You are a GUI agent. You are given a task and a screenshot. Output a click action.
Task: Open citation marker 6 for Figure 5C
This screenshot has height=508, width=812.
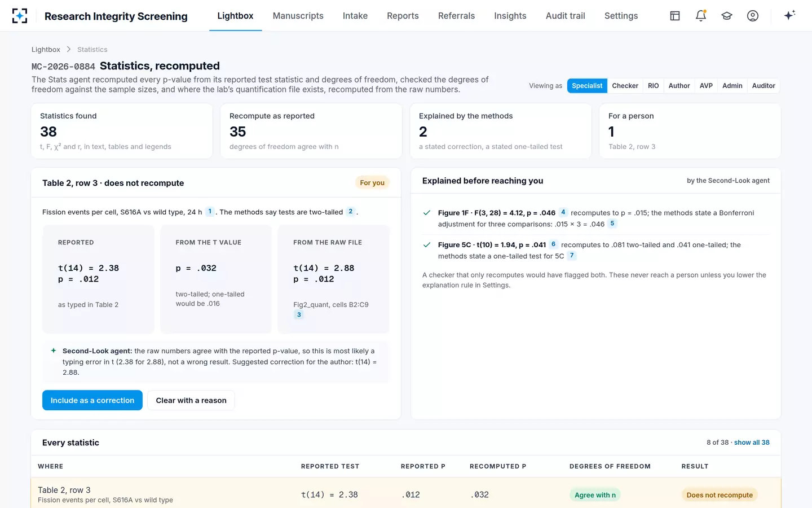553,244
